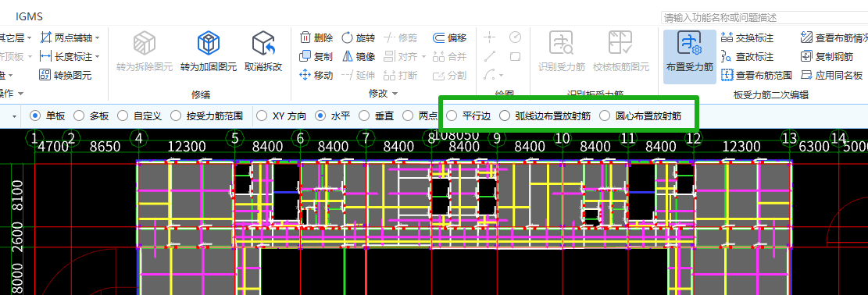The image size is (868, 295).
Task: Select the point drawing tool
Action: 489,37
